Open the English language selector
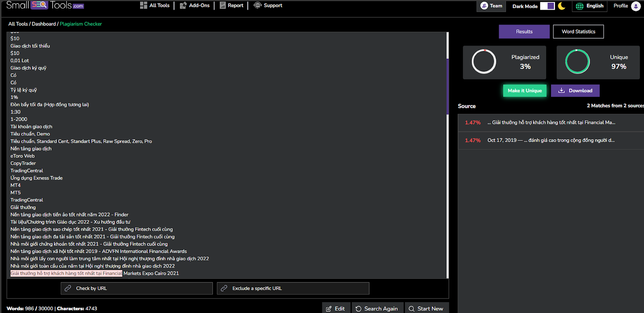The image size is (644, 313). (x=590, y=6)
